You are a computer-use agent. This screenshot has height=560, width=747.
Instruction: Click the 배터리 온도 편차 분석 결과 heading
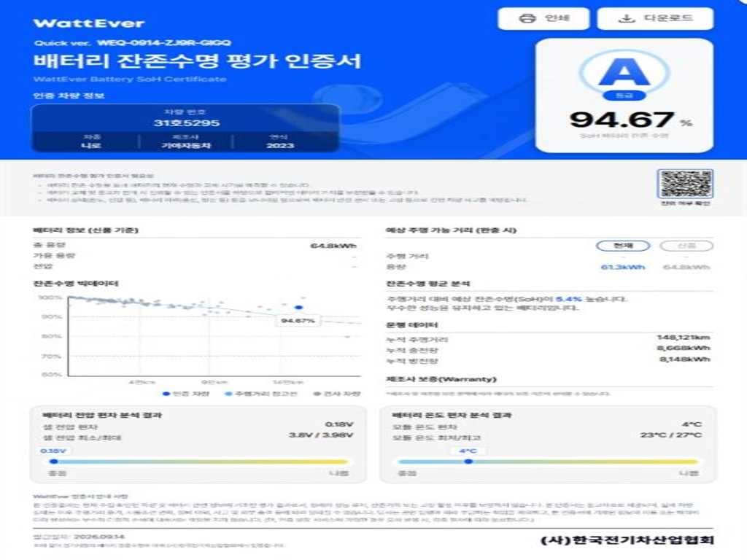point(452,415)
